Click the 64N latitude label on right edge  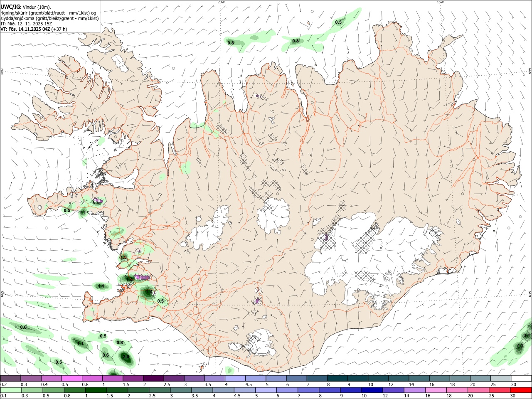pyautogui.click(x=530, y=293)
